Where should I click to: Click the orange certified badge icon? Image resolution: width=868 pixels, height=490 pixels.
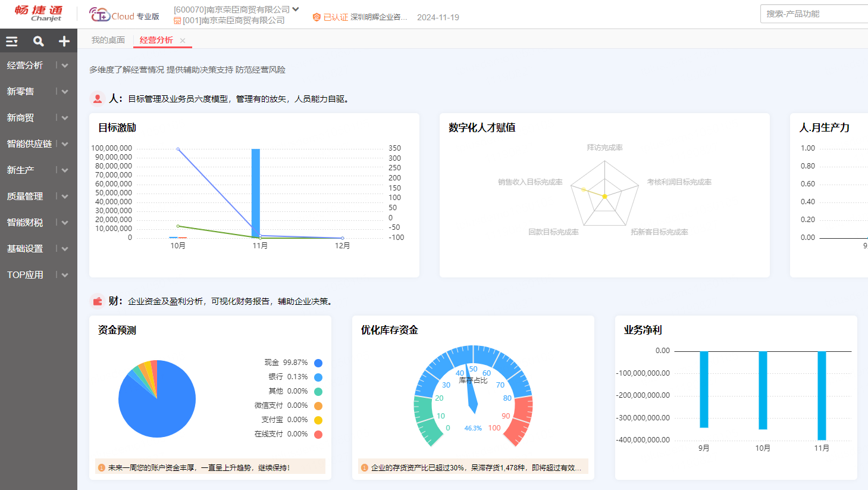(317, 17)
